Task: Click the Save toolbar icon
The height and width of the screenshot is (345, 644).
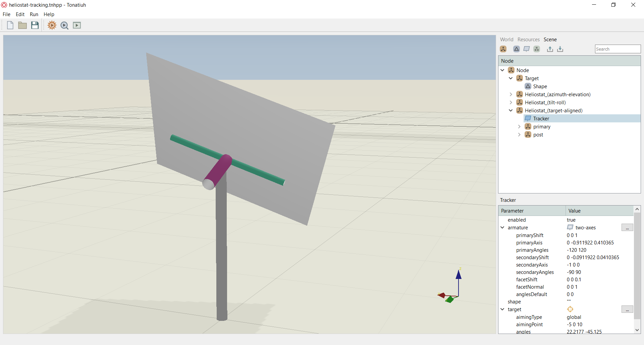Action: click(x=35, y=25)
